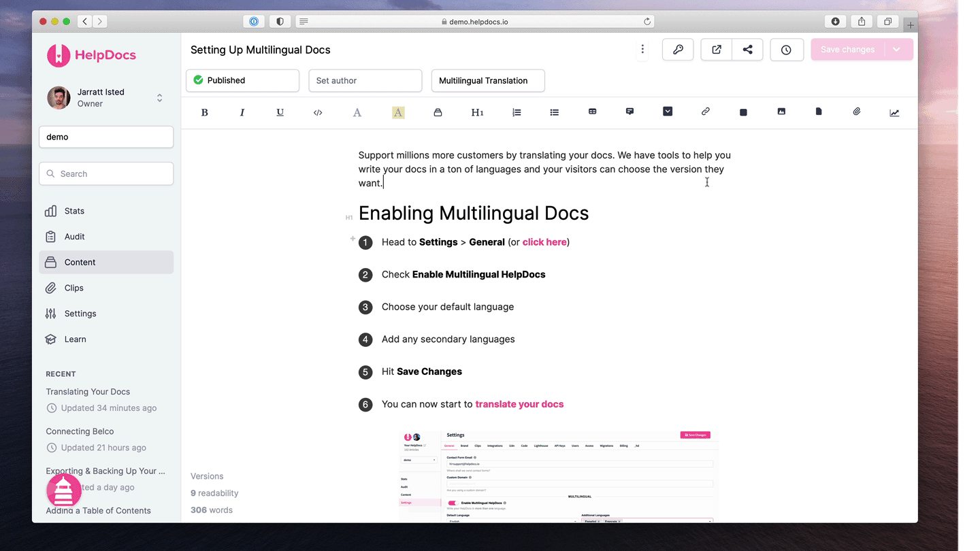Click Safari share toolbar icon
Viewport: 980px width, 551px height.
tap(862, 22)
